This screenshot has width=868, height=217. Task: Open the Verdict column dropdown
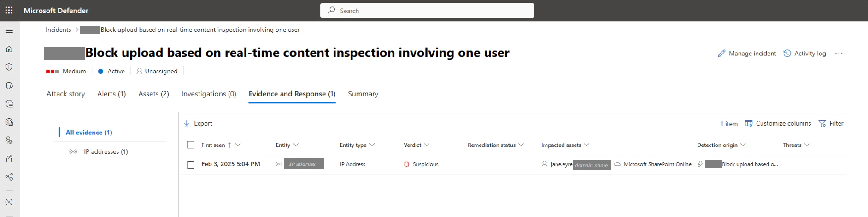(427, 145)
